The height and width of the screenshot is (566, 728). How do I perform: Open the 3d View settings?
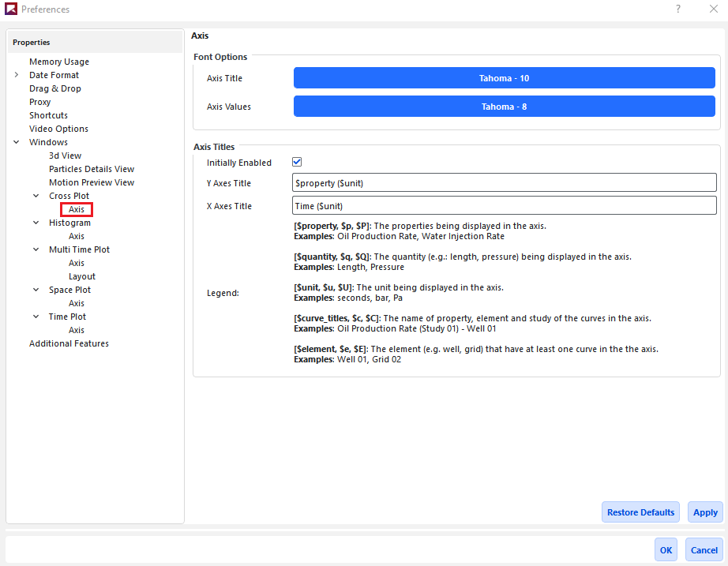tap(65, 156)
